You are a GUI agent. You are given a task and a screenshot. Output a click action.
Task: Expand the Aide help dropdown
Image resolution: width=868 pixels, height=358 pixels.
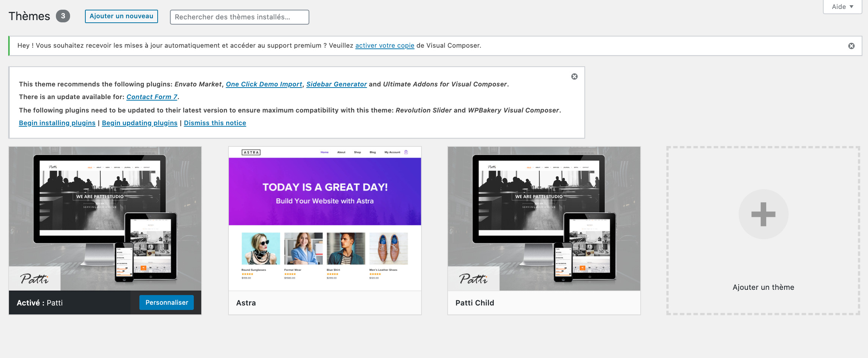(842, 7)
